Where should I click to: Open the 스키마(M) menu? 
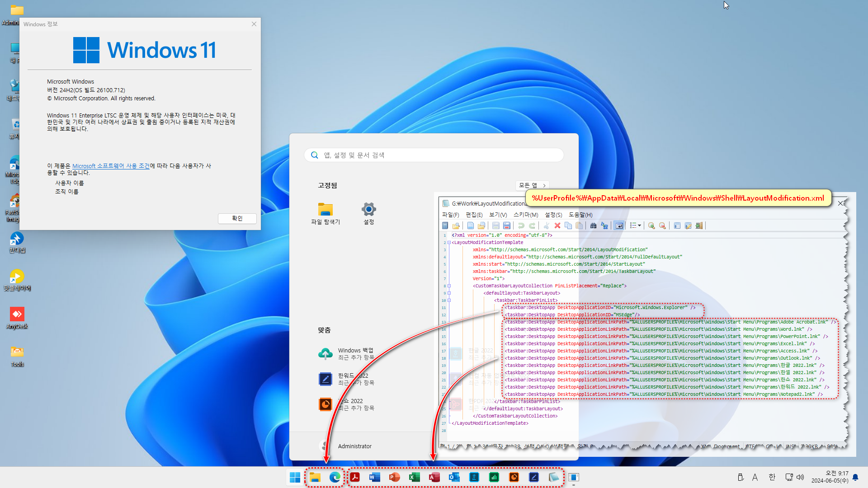(526, 215)
